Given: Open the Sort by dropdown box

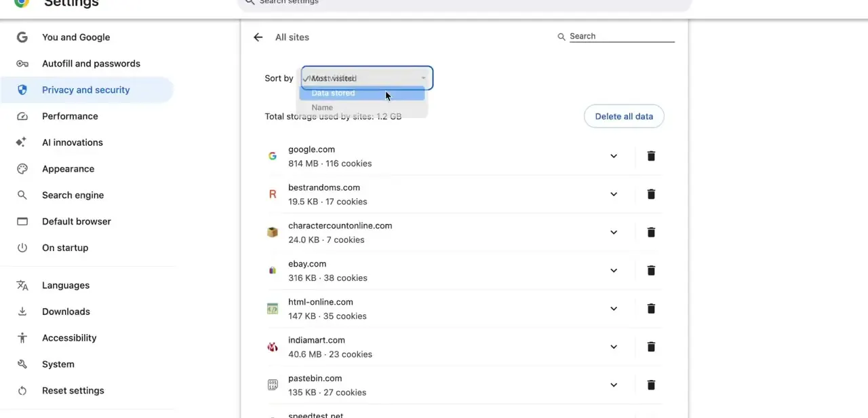Looking at the screenshot, I should click(367, 78).
